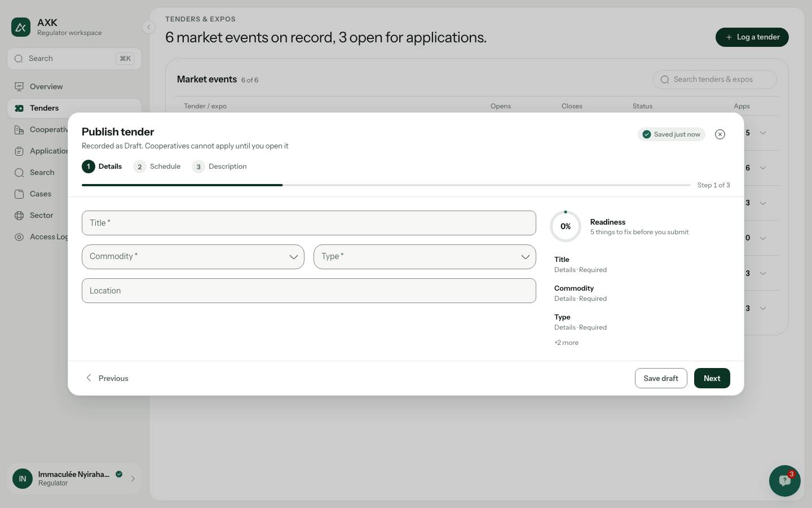Click the Next button
The height and width of the screenshot is (508, 812).
coord(712,378)
